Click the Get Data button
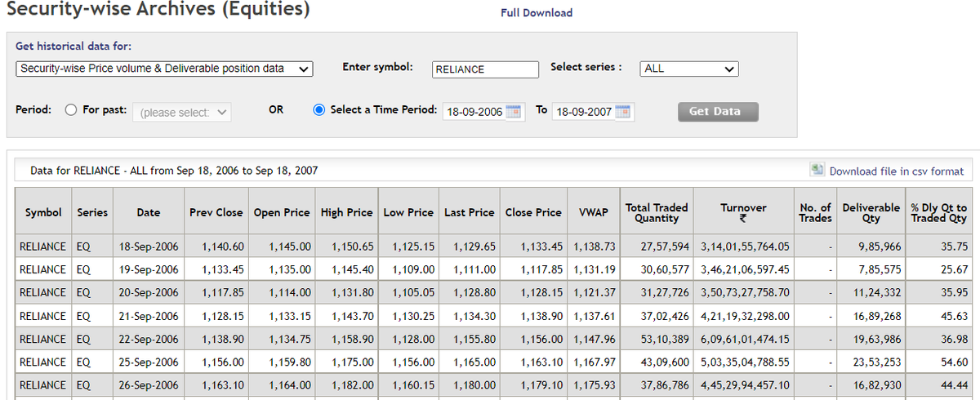This screenshot has height=400, width=980. click(x=718, y=112)
